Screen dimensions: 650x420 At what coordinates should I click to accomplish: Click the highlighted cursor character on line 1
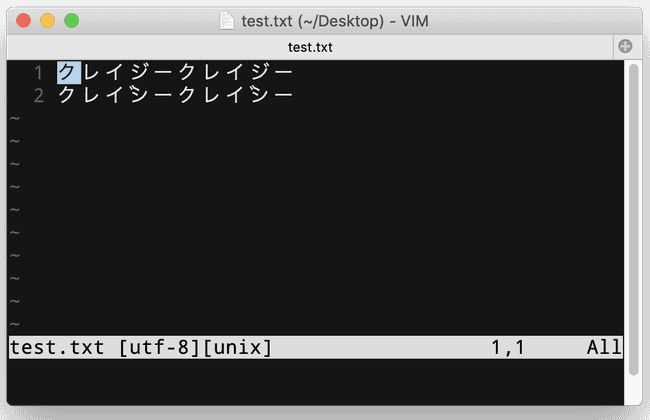pyautogui.click(x=68, y=73)
